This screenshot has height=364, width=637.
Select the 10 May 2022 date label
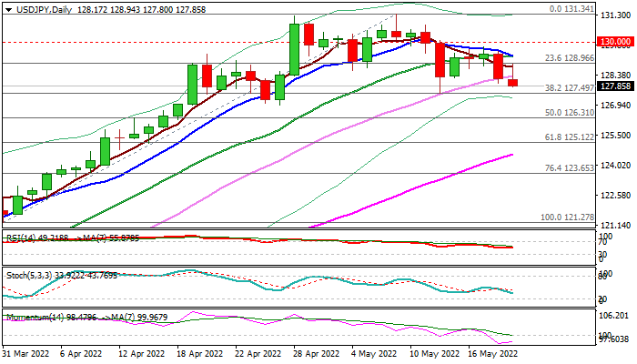[434, 354]
